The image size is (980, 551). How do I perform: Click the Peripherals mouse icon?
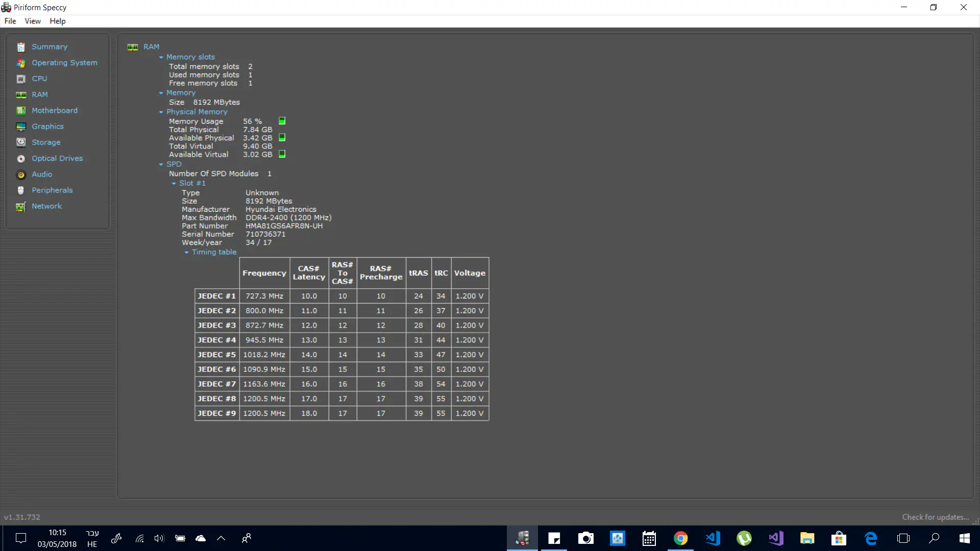pyautogui.click(x=21, y=190)
